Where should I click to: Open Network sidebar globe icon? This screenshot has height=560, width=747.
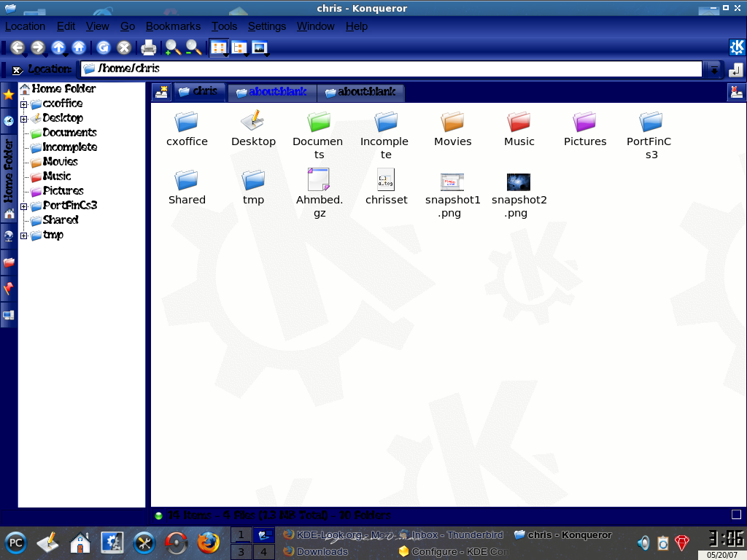click(x=9, y=236)
